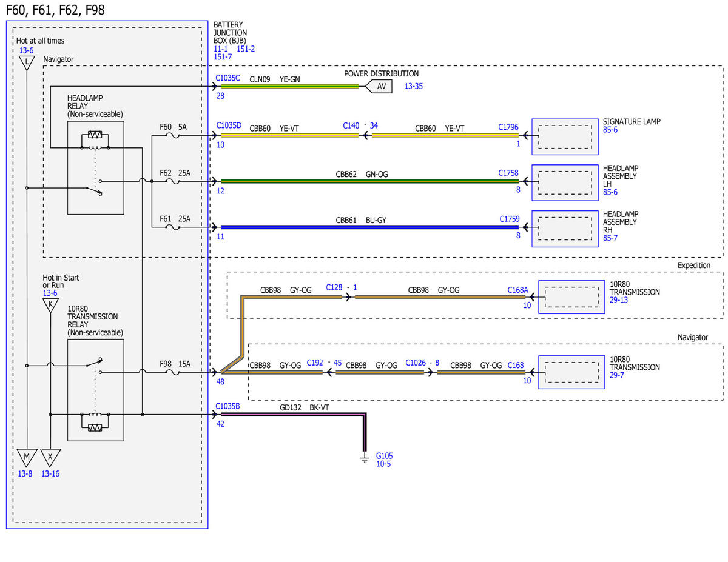Open the 13-8 reference below M connector
728x562 pixels.
(x=25, y=474)
